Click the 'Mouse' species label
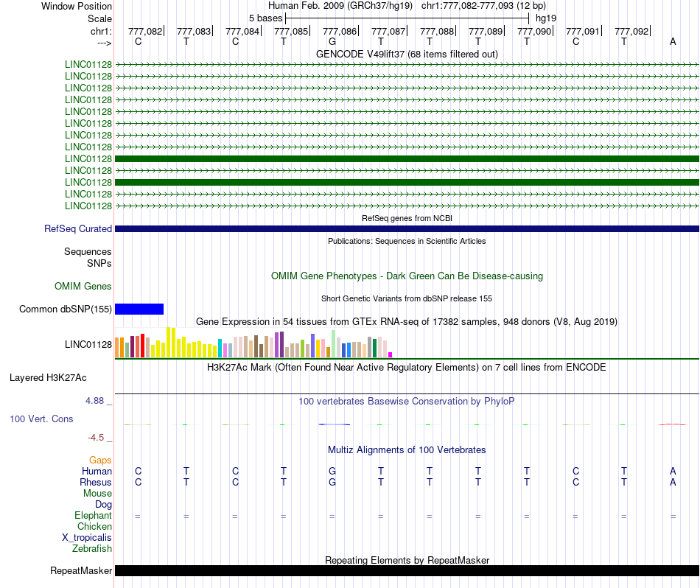Viewport: 700px width, 588px height. pyautogui.click(x=97, y=494)
